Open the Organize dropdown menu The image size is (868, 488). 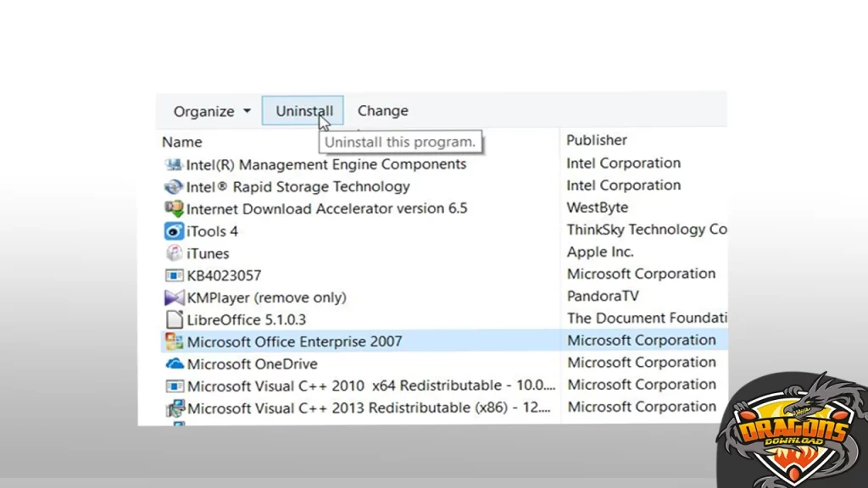tap(212, 111)
